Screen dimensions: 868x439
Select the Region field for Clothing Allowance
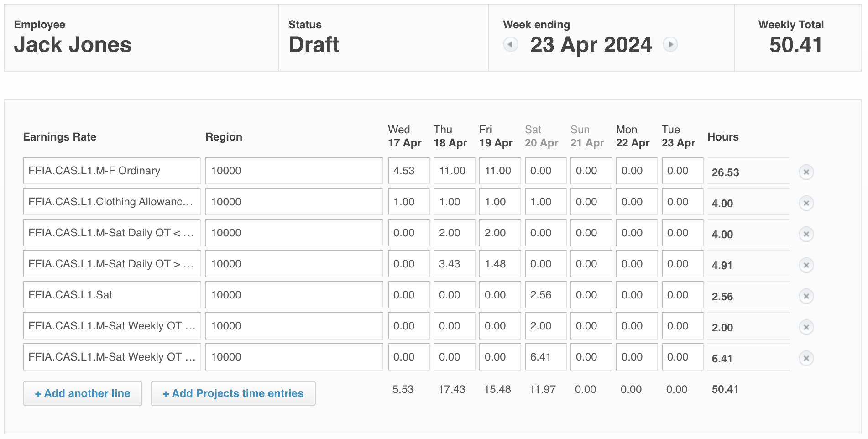[x=294, y=202]
